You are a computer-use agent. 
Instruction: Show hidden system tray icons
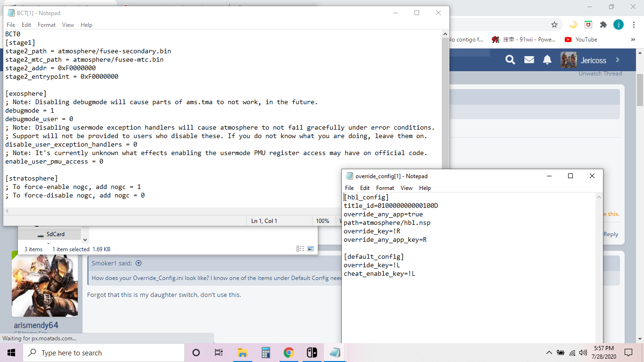click(x=549, y=353)
